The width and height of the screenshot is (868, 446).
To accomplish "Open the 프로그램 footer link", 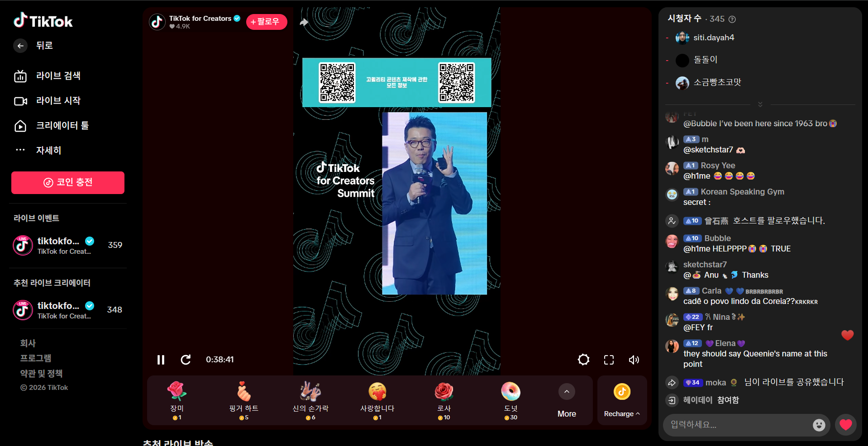I will 36,358.
